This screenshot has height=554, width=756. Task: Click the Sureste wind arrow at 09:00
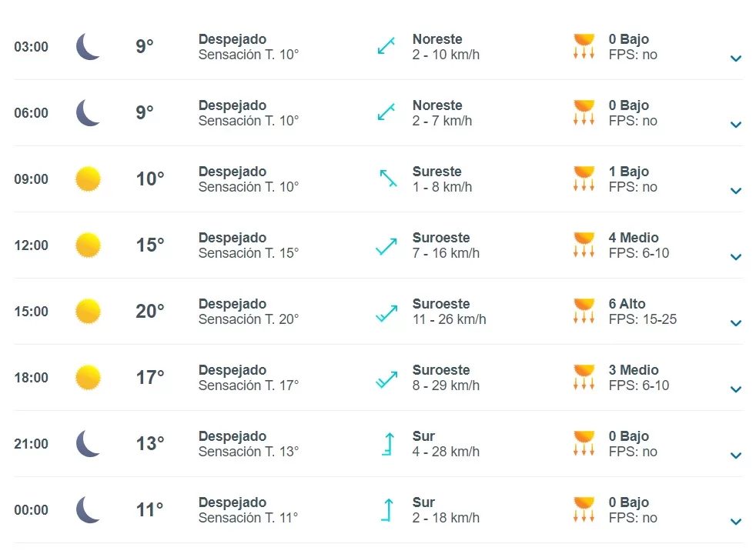coord(388,179)
